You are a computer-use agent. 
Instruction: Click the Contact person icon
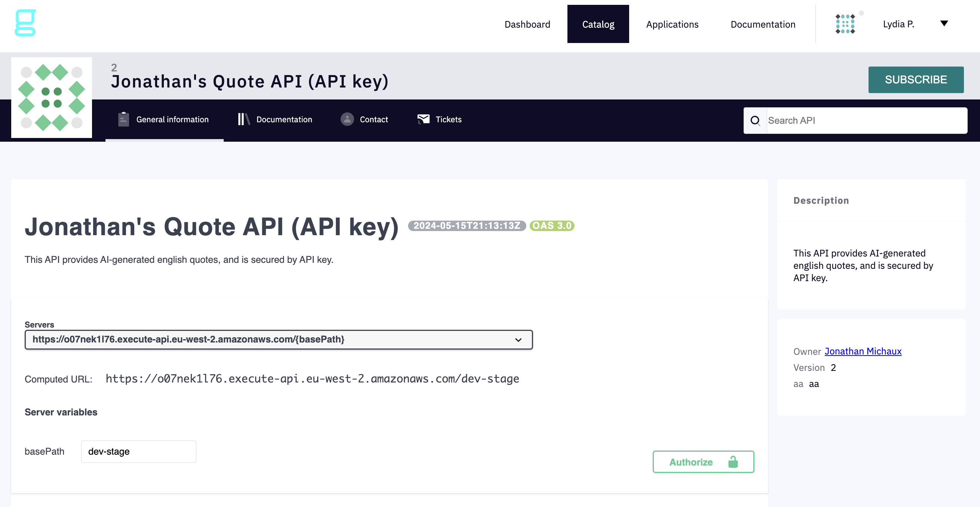pyautogui.click(x=347, y=119)
